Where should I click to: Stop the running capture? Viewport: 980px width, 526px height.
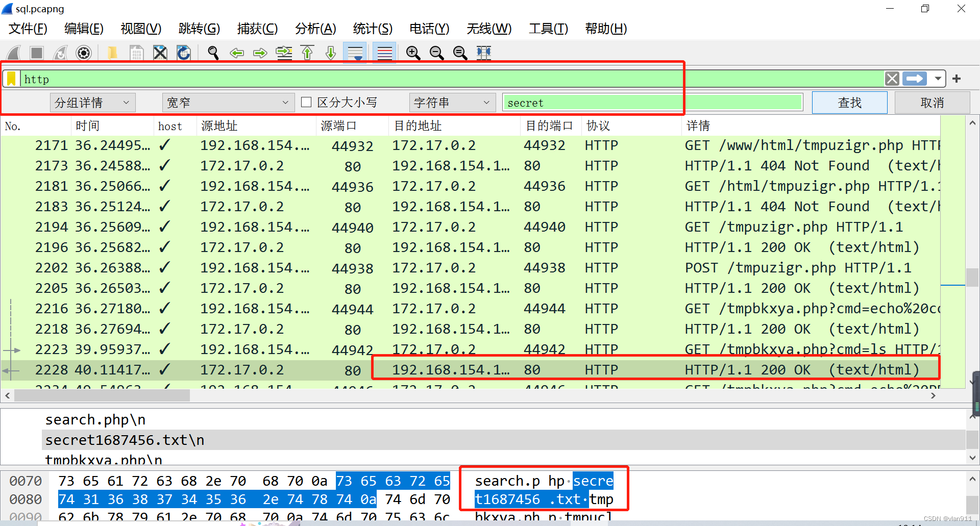point(37,53)
